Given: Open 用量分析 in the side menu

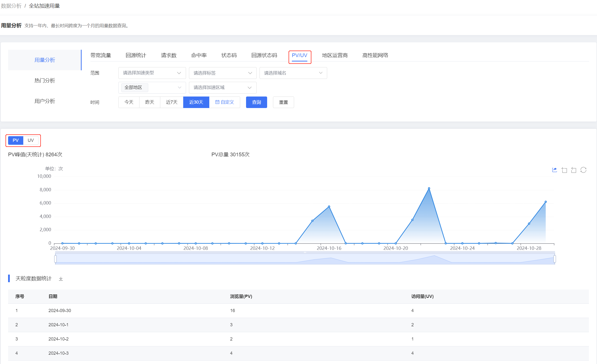Looking at the screenshot, I should [45, 60].
